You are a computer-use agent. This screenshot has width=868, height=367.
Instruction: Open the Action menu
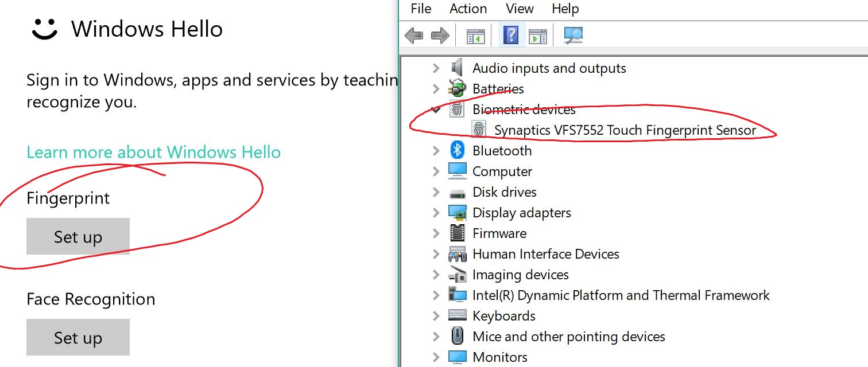468,9
